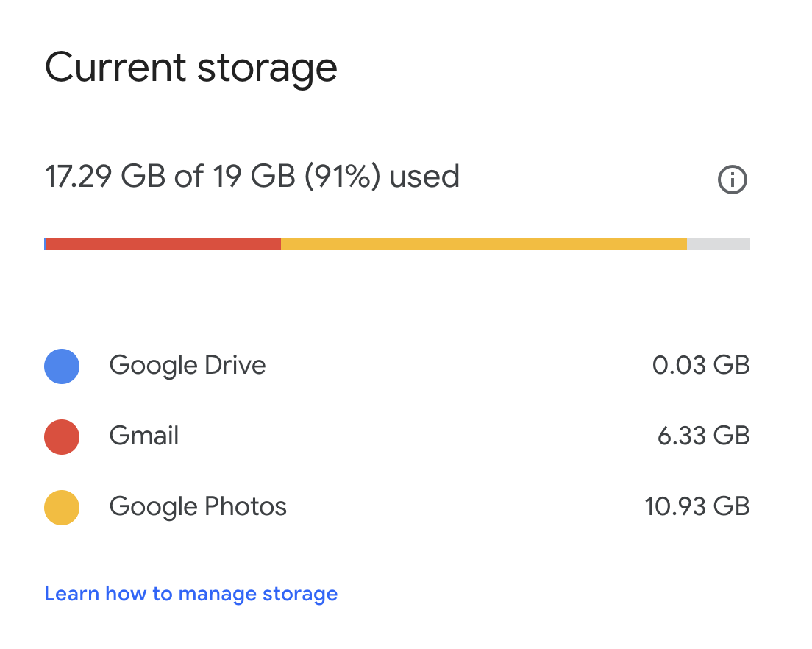The image size is (812, 649).
Task: Click the Google Drive row label
Action: click(188, 366)
